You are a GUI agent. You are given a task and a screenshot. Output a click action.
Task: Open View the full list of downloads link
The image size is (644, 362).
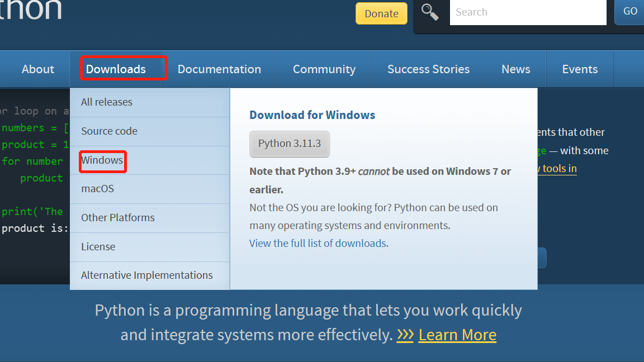click(x=318, y=244)
